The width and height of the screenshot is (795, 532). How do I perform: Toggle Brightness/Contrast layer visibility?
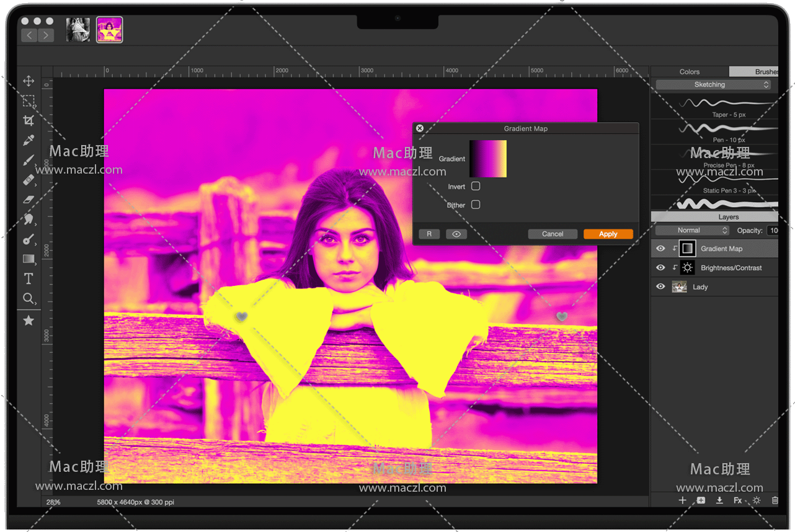tap(660, 268)
